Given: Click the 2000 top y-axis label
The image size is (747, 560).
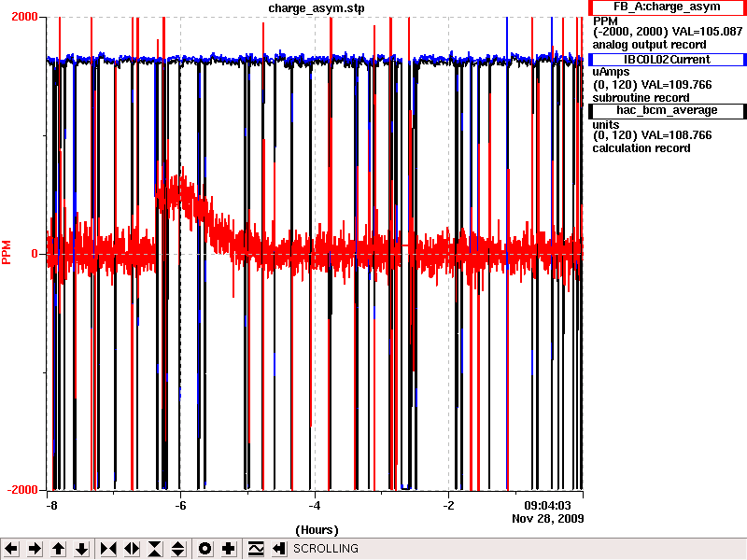Looking at the screenshot, I should pyautogui.click(x=24, y=17).
